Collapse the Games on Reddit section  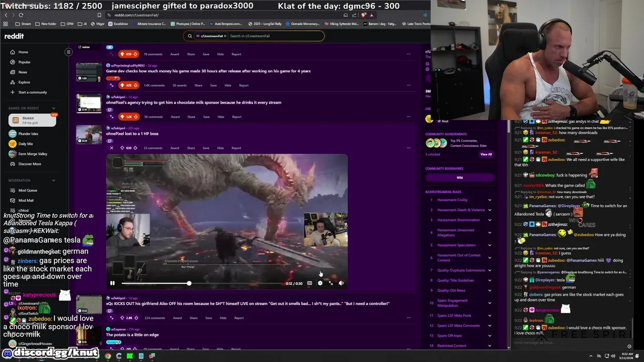(x=54, y=108)
